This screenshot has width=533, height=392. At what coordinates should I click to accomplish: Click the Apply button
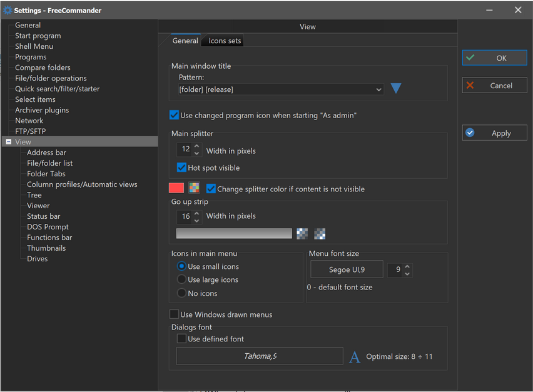[x=494, y=133]
